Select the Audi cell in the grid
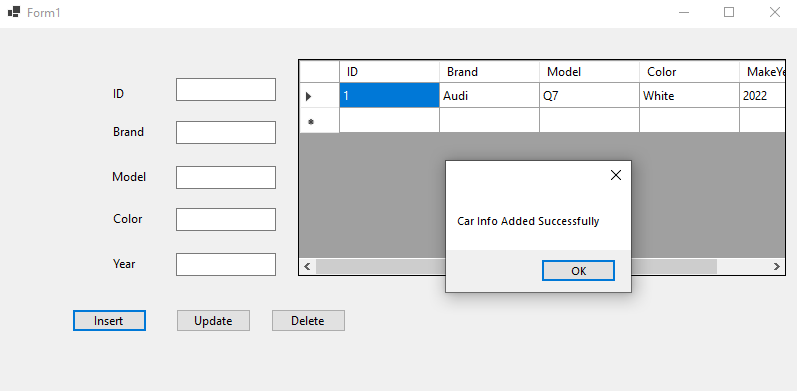This screenshot has height=391, width=797. [489, 96]
